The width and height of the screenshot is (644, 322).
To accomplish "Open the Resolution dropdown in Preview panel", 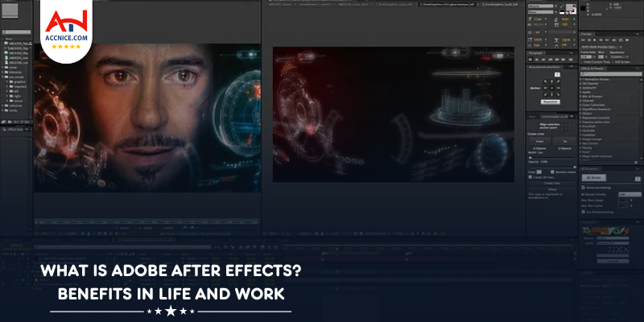I will click(x=619, y=56).
